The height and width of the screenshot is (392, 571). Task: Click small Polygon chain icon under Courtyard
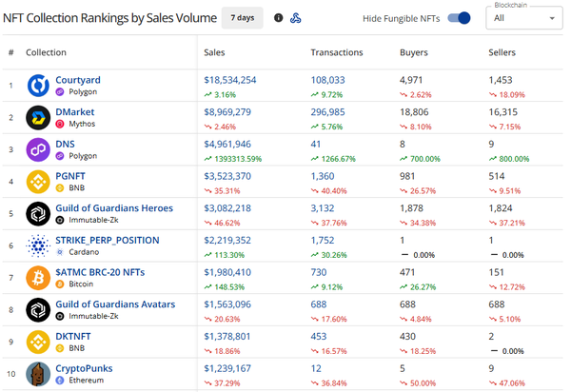pyautogui.click(x=60, y=91)
